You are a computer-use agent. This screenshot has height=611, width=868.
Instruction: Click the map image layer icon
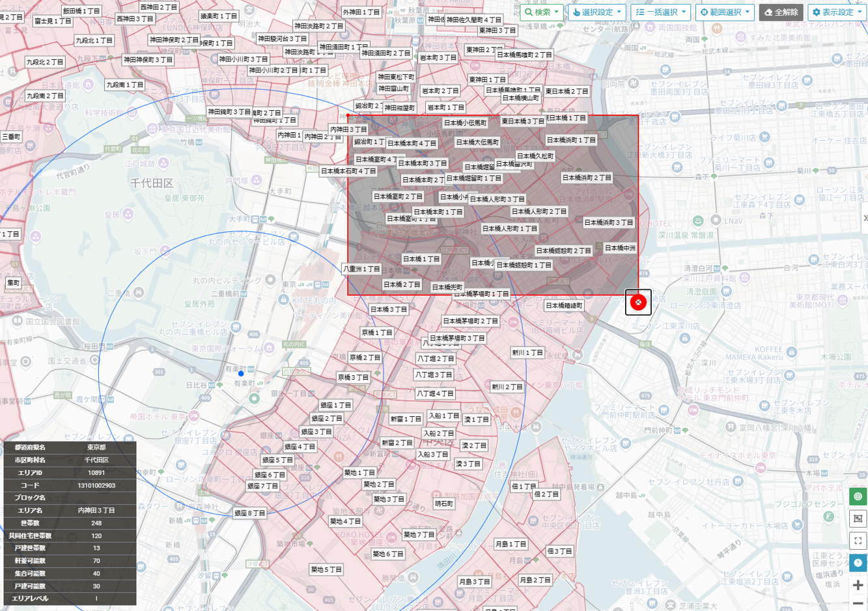click(858, 519)
